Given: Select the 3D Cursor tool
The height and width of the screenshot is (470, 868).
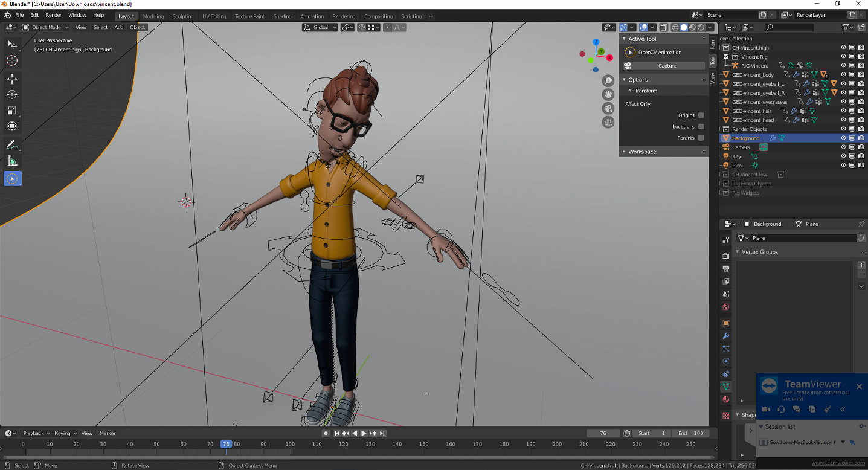Looking at the screenshot, I should 12,60.
